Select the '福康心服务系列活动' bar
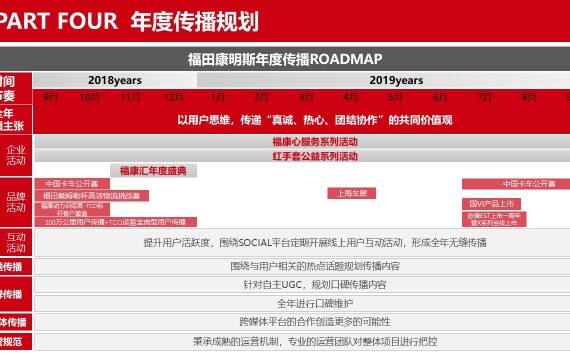This screenshot has width=570, height=360. tap(302, 142)
